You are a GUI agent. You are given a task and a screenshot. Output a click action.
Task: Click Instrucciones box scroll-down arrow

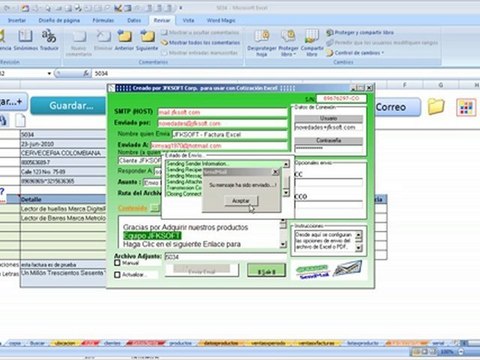point(359,247)
